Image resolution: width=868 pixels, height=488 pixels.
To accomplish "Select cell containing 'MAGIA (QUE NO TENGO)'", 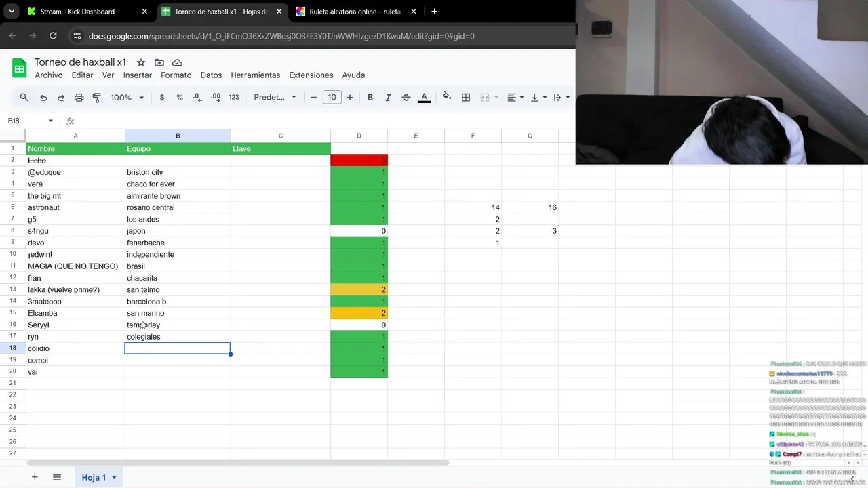I will (75, 266).
